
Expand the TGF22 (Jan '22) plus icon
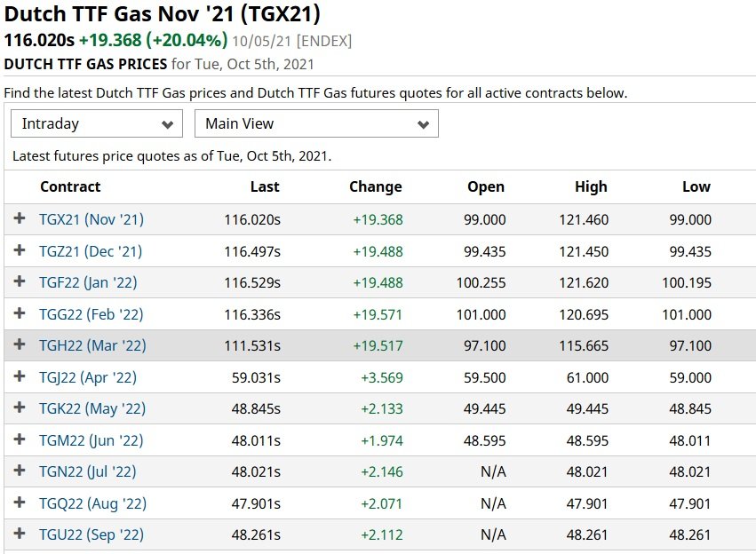tap(20, 281)
